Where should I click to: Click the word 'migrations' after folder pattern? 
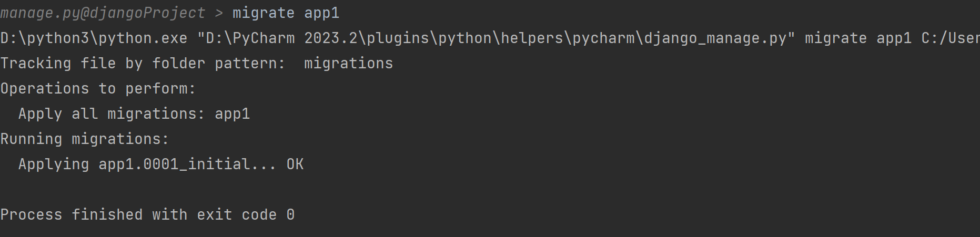[x=348, y=64]
